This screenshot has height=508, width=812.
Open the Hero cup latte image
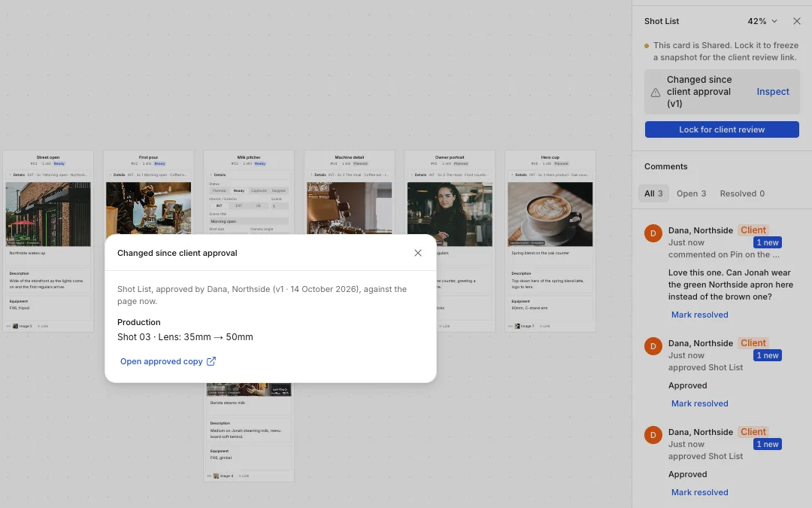point(550,214)
